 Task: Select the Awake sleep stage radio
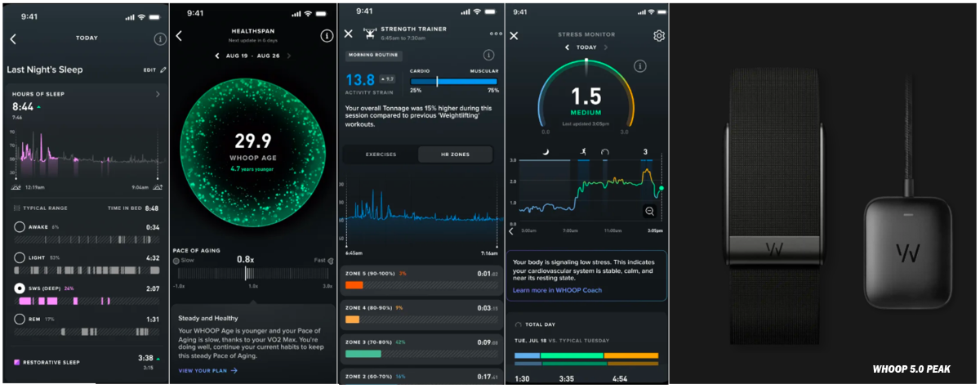point(20,227)
